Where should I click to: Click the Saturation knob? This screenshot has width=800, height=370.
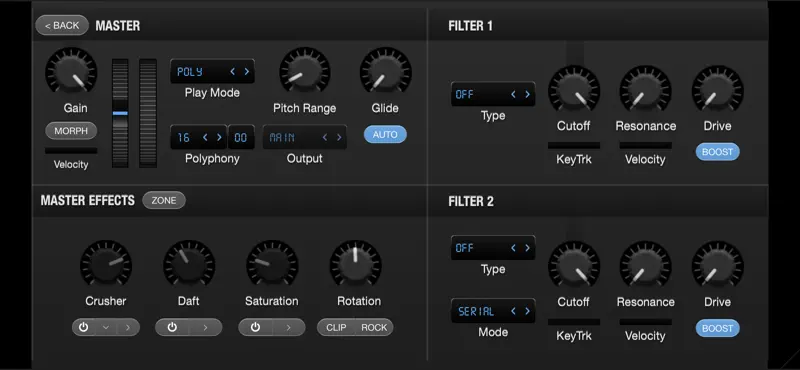272,265
